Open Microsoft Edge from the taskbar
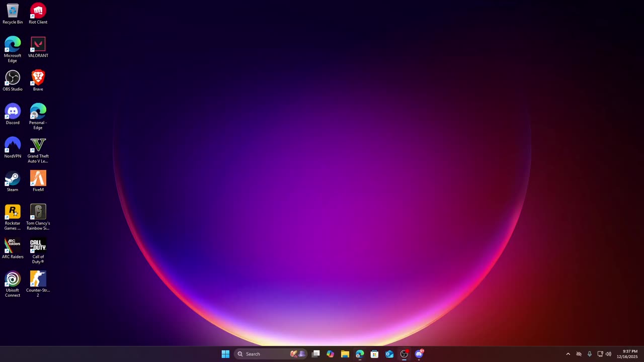This screenshot has width=644, height=362. (x=360, y=354)
